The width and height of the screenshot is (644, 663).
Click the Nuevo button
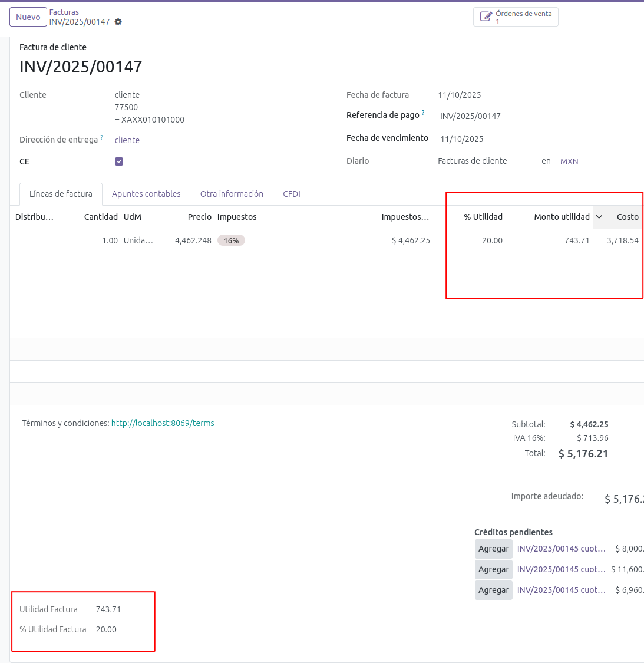(x=28, y=17)
